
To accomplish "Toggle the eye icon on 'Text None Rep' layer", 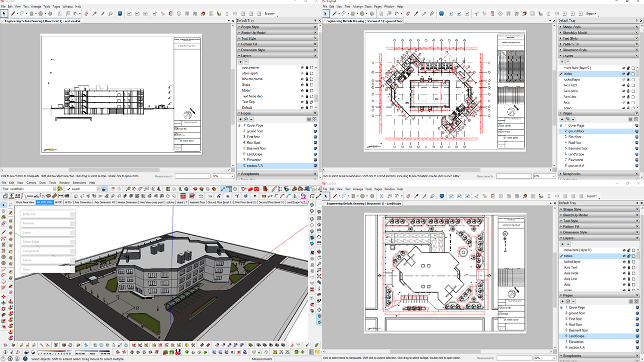I will tap(302, 96).
